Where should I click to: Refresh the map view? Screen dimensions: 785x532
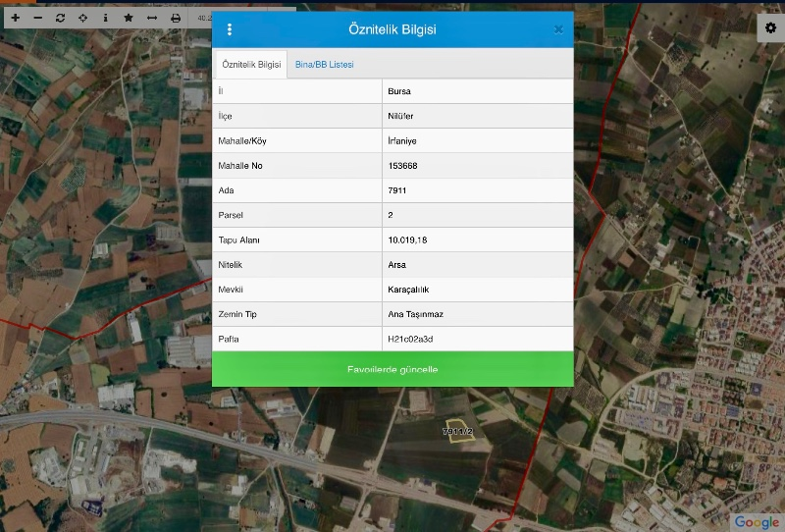point(60,18)
